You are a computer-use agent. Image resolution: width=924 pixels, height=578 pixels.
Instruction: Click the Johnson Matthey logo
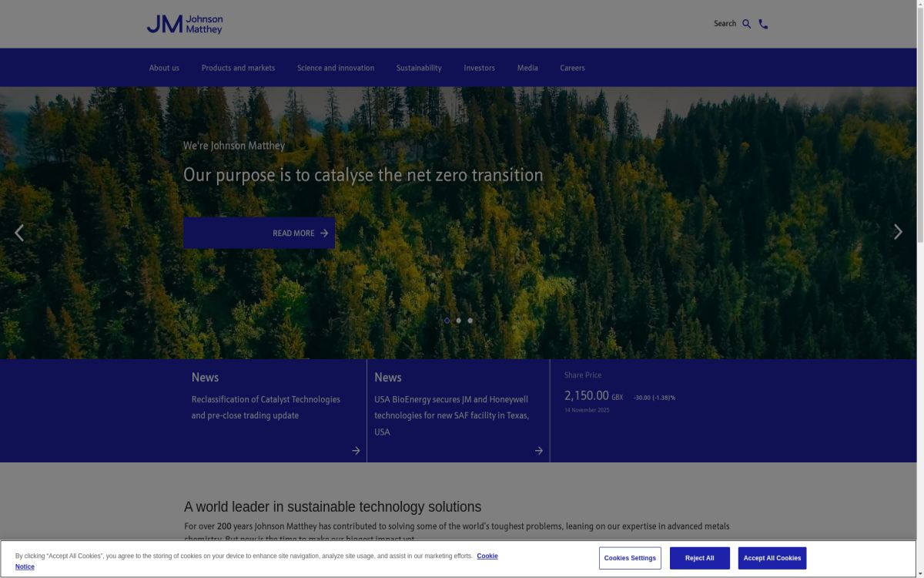(x=185, y=24)
